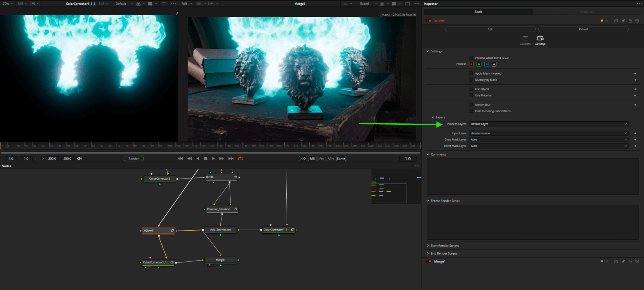Click the Edit button for XGlow1

click(490, 29)
